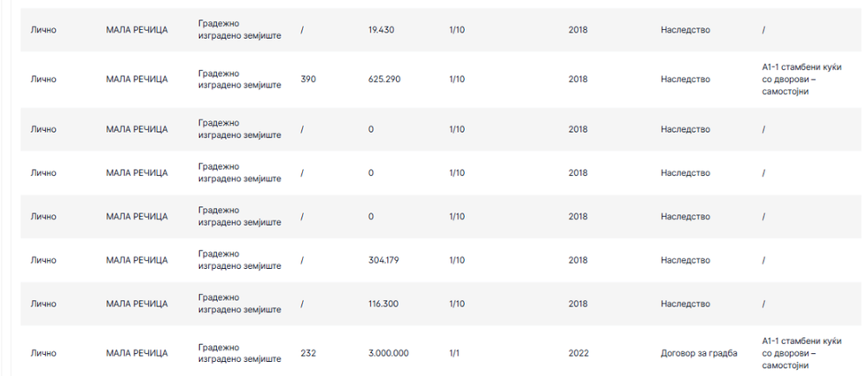Select 'Лично' in the row with area 232
Screen dimensions: 868x376
point(43,353)
